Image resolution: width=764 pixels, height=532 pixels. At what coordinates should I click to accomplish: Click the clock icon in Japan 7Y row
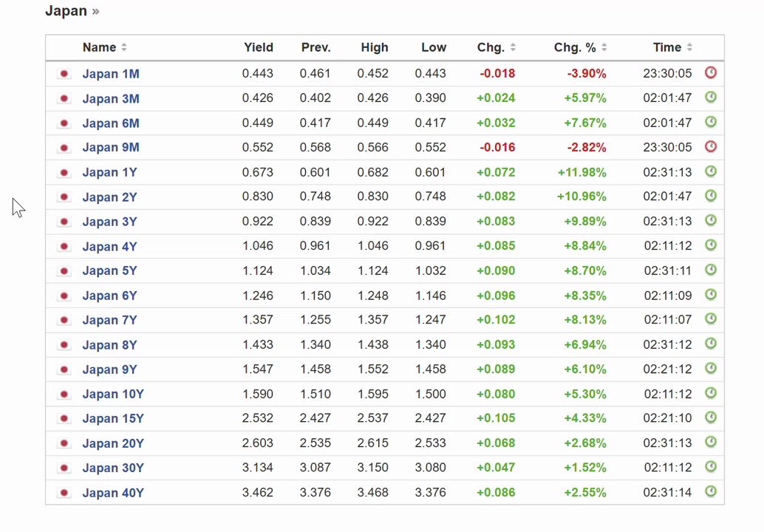click(711, 318)
